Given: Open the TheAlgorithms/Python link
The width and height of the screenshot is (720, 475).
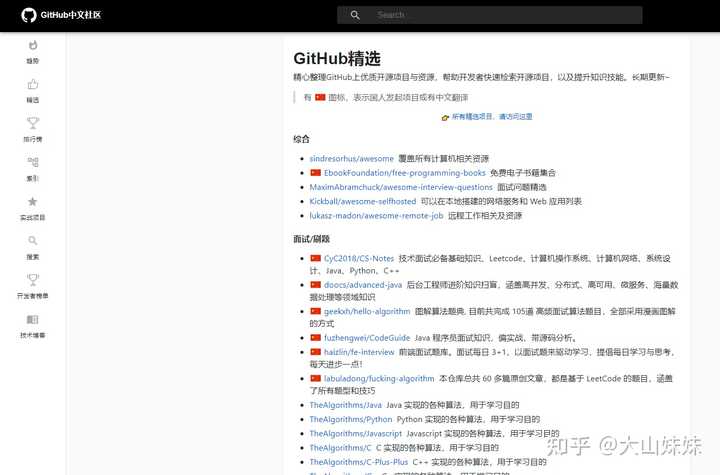Looking at the screenshot, I should point(351,419).
